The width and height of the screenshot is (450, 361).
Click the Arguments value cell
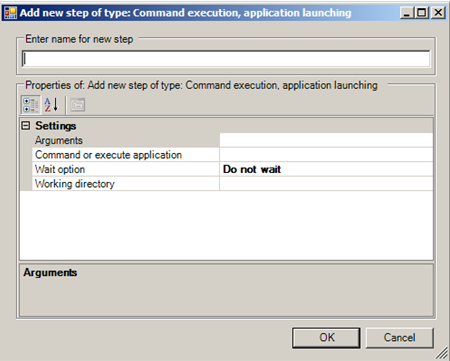pyautogui.click(x=326, y=140)
